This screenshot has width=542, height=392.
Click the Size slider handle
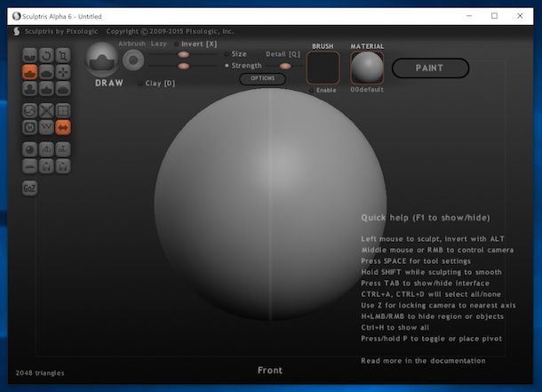pos(184,54)
